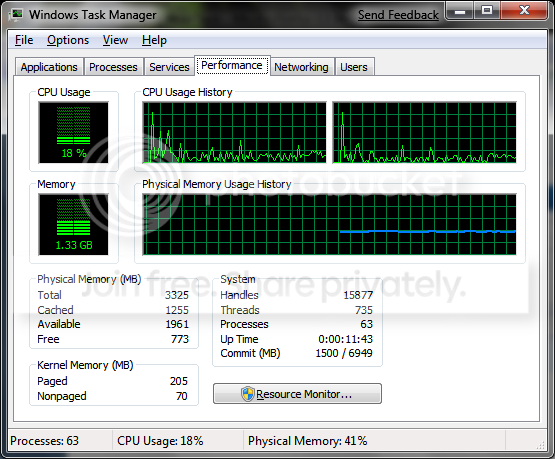555x459 pixels.
Task: Open the Help menu
Action: point(154,40)
